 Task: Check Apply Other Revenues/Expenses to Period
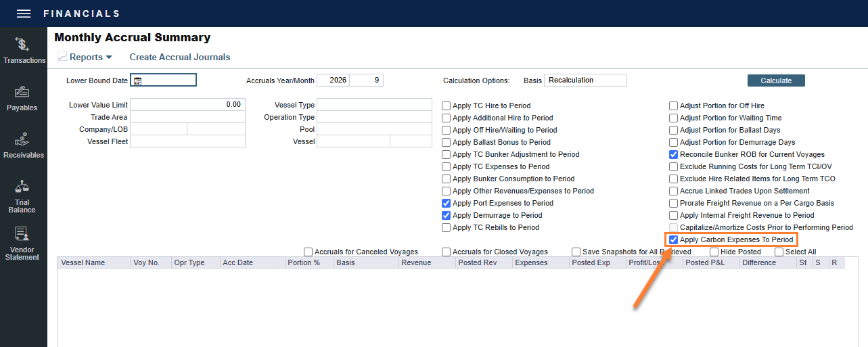447,191
